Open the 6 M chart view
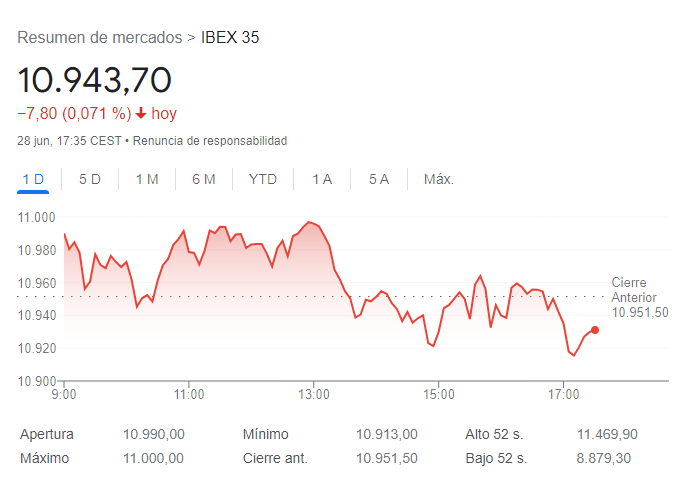This screenshot has height=485, width=692. 204,179
